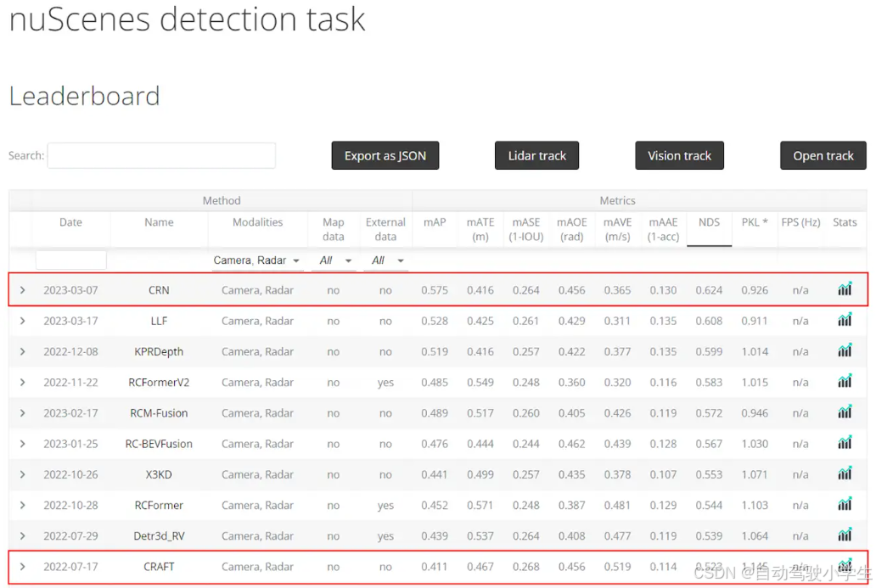The image size is (876, 588).
Task: Click the Leaderboard heading
Action: (84, 96)
